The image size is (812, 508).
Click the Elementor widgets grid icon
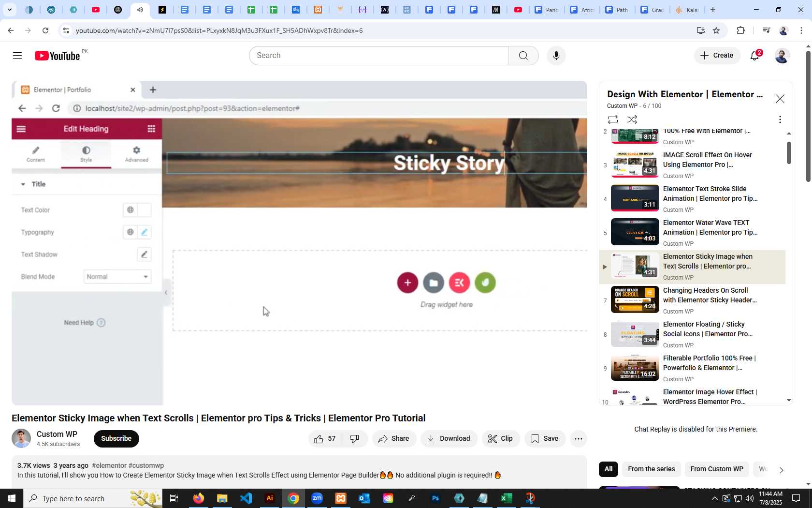[x=151, y=129]
